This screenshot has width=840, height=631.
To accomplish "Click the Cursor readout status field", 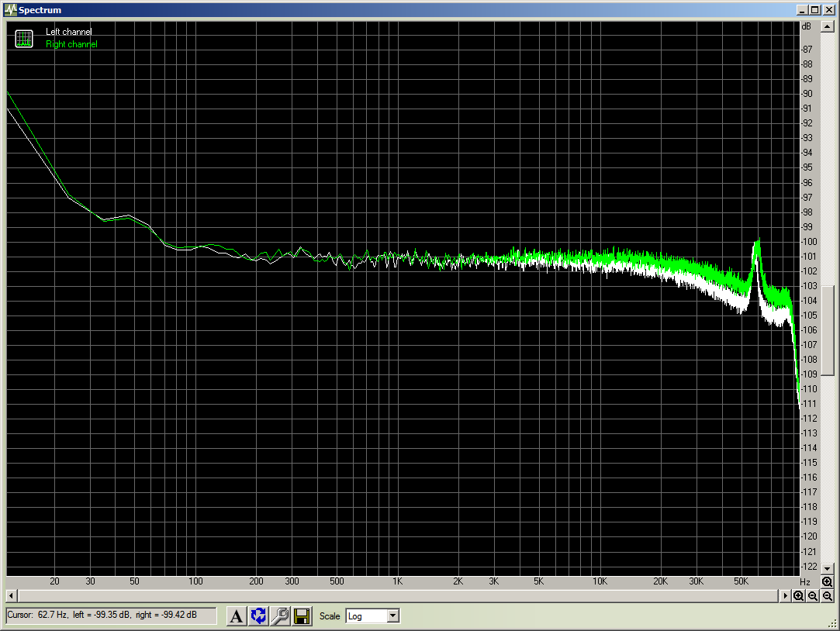I will (111, 615).
